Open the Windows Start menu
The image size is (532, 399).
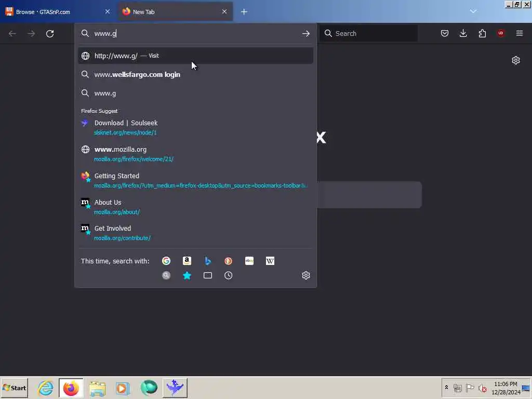pyautogui.click(x=14, y=388)
